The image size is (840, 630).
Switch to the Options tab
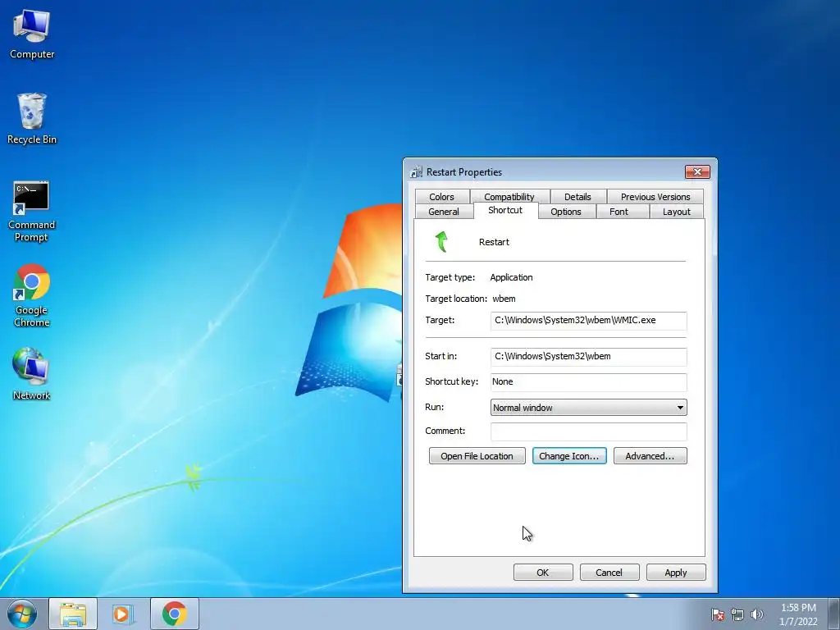point(566,212)
